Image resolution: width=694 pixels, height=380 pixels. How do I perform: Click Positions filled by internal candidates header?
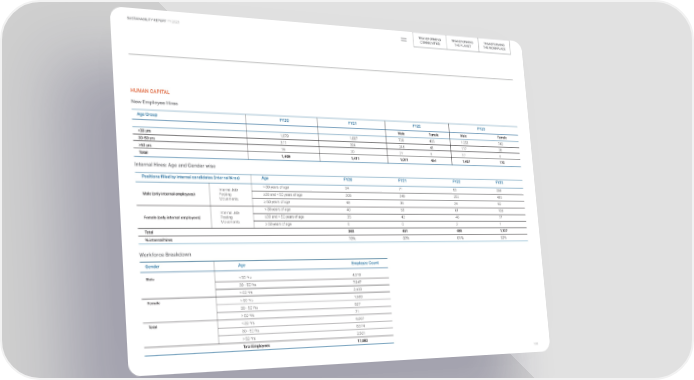click(191, 177)
